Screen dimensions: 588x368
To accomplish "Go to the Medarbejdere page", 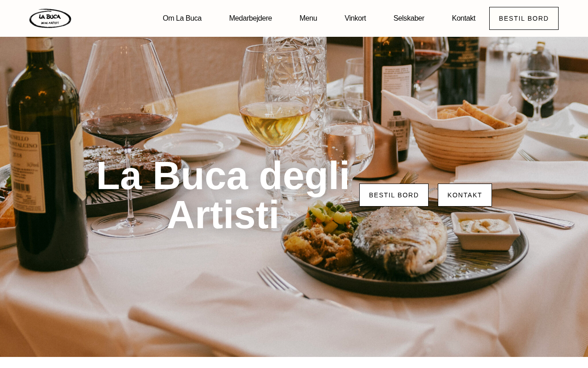I will (250, 18).
